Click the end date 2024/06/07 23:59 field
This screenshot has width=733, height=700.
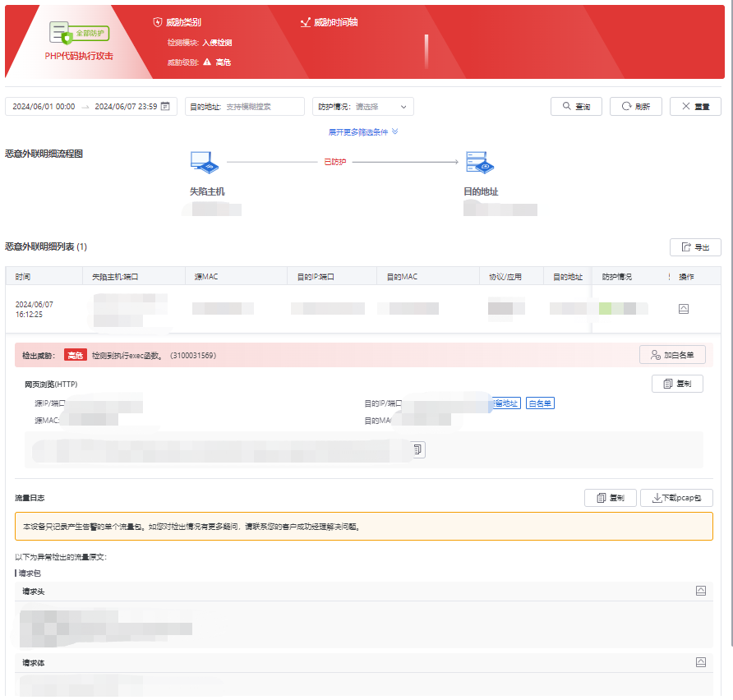(126, 107)
